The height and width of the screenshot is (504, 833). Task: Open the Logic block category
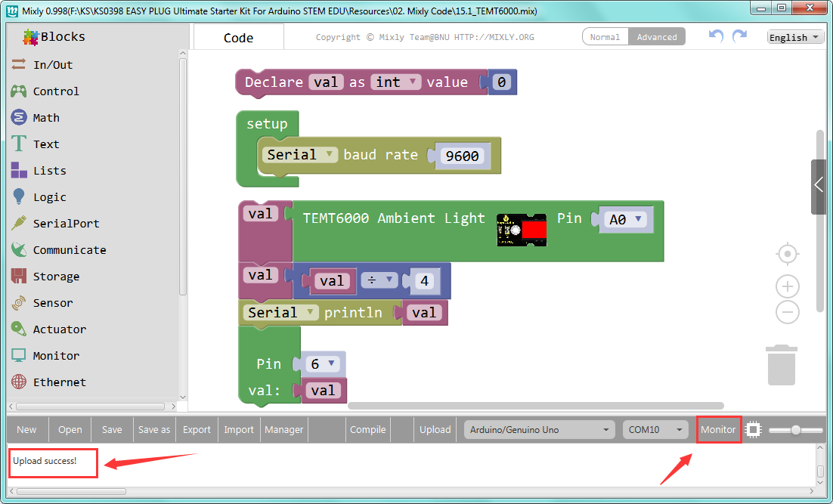pyautogui.click(x=49, y=197)
